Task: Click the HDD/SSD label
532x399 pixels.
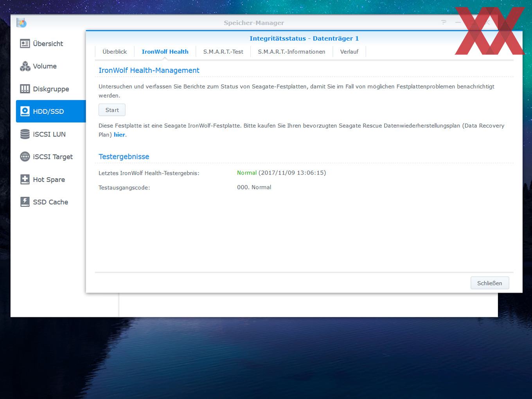Action: [48, 111]
